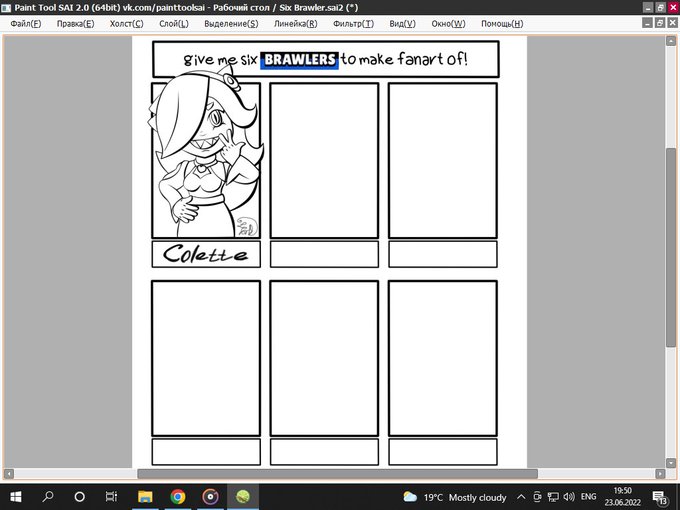This screenshot has height=510, width=680.
Task: Click the Colette name label
Action: coord(206,254)
